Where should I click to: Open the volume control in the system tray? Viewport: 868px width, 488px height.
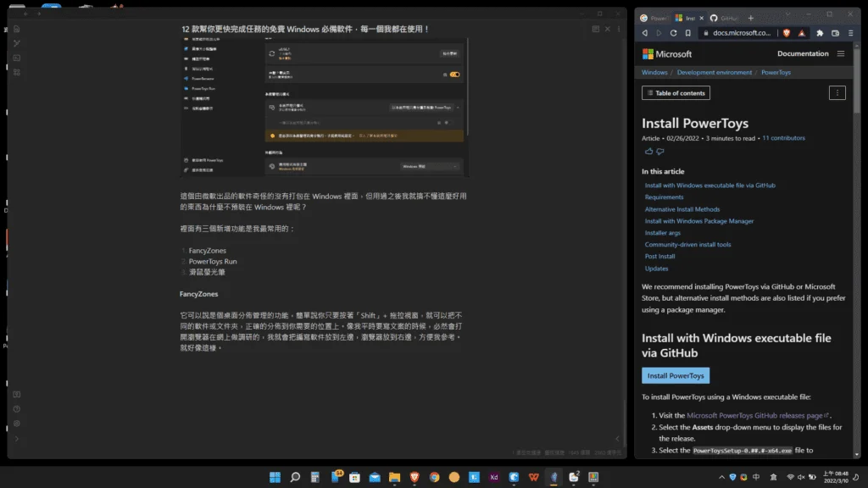801,477
